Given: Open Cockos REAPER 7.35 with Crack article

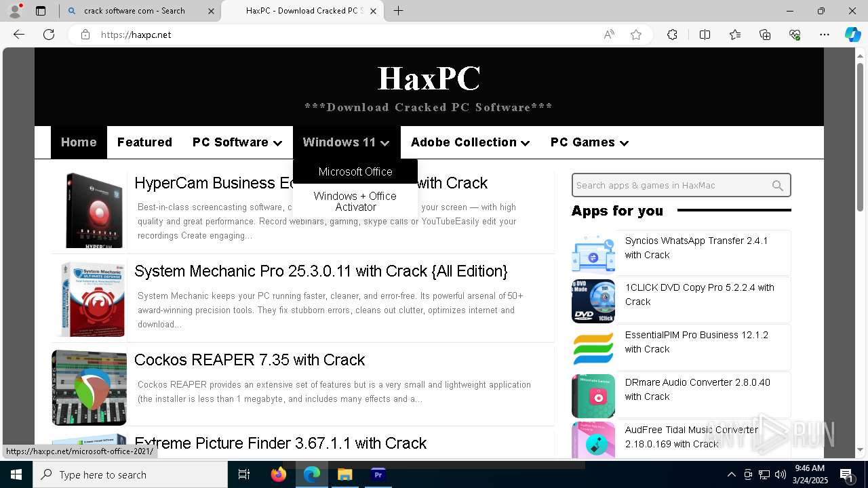Looking at the screenshot, I should point(250,360).
